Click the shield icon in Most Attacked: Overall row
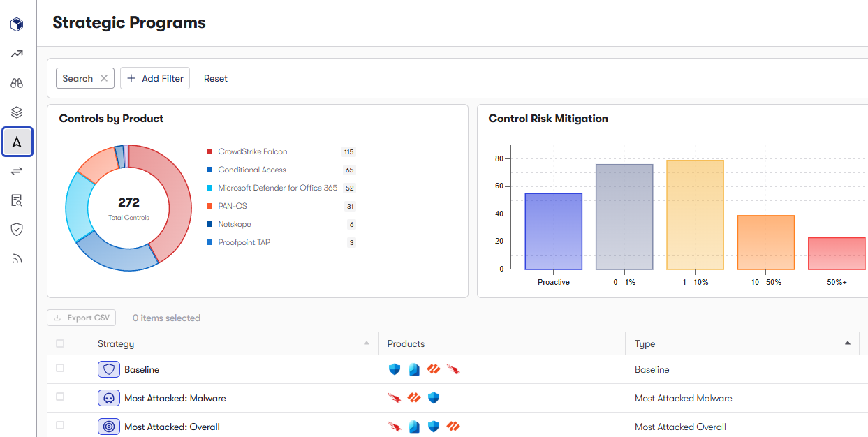This screenshot has height=437, width=868. [434, 427]
